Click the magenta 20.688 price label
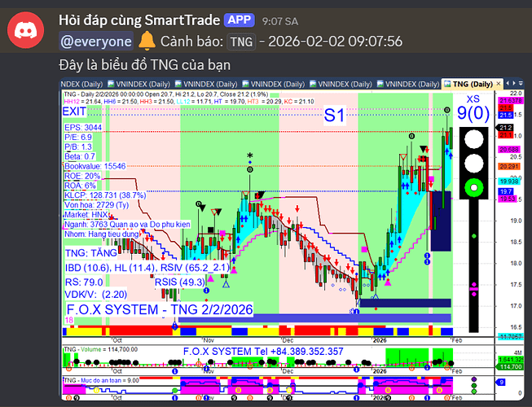 coord(509,150)
